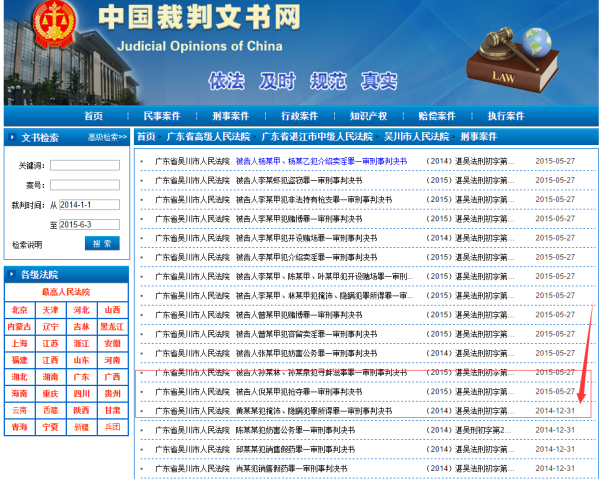Open the 李某甲犯非法持有枪支罪 judgment

(314, 200)
